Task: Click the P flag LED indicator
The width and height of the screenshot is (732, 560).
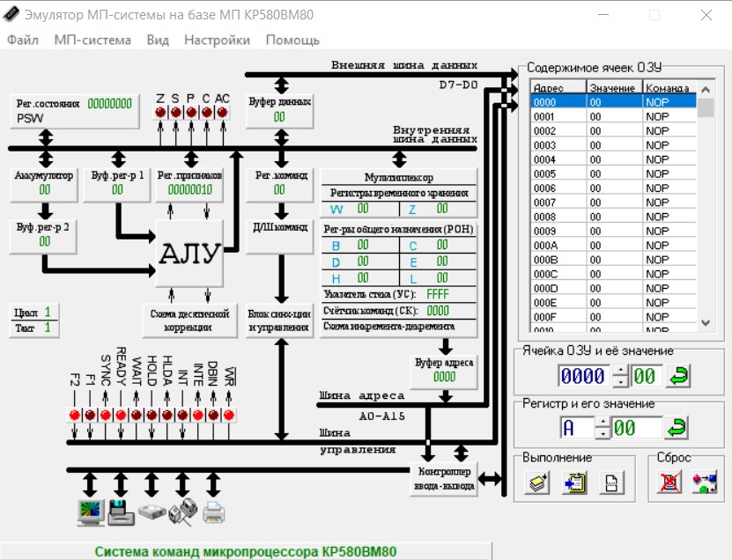Action: coord(191,112)
